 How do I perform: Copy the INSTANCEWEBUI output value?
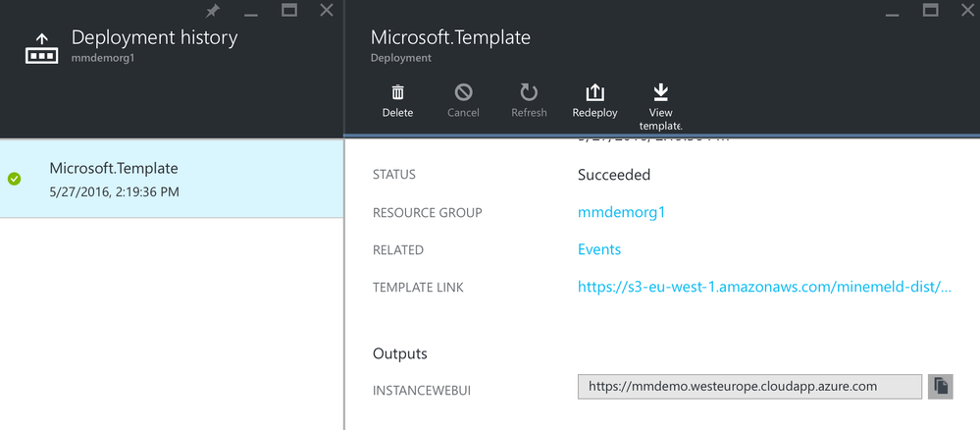pos(940,386)
